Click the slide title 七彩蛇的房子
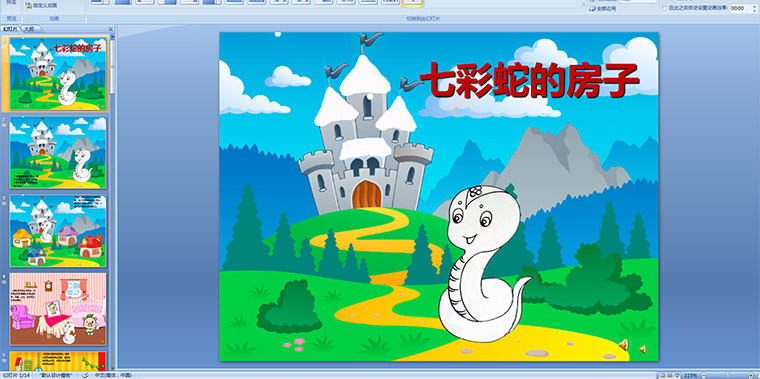 pyautogui.click(x=529, y=80)
